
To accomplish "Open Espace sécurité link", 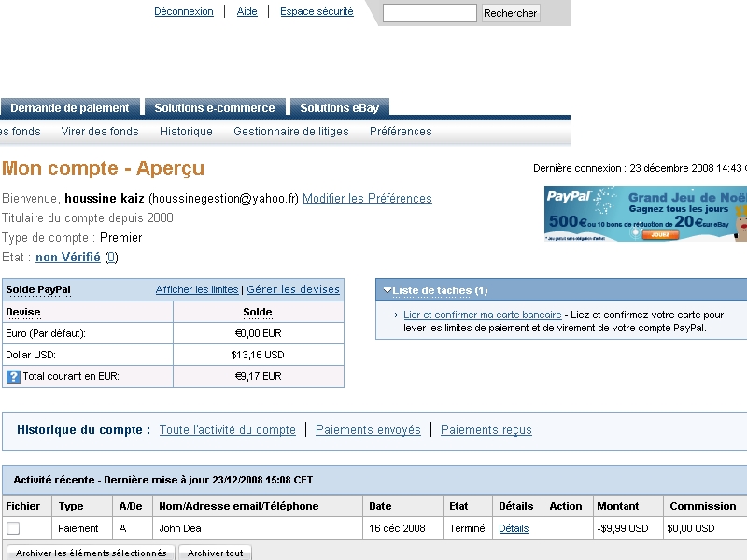I will 317,11.
